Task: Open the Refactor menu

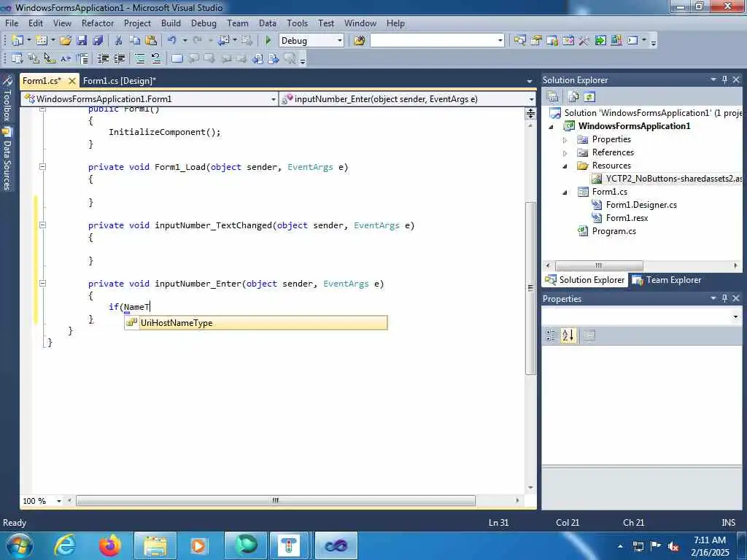Action: (98, 23)
